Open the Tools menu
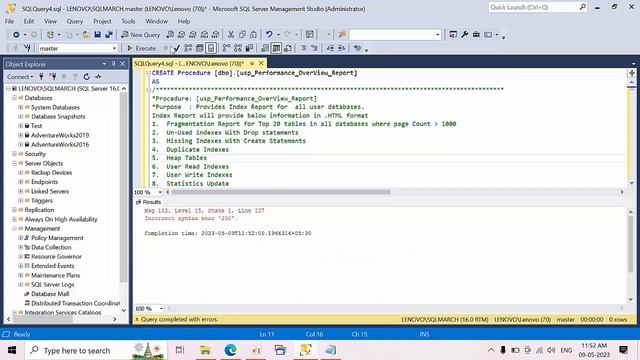Viewport: 640px width, 360px height. pyautogui.click(x=128, y=21)
